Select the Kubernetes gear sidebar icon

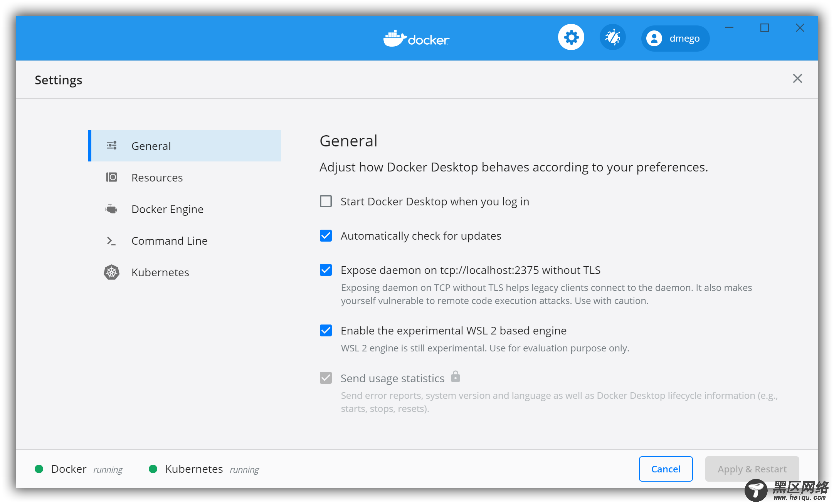pyautogui.click(x=112, y=272)
